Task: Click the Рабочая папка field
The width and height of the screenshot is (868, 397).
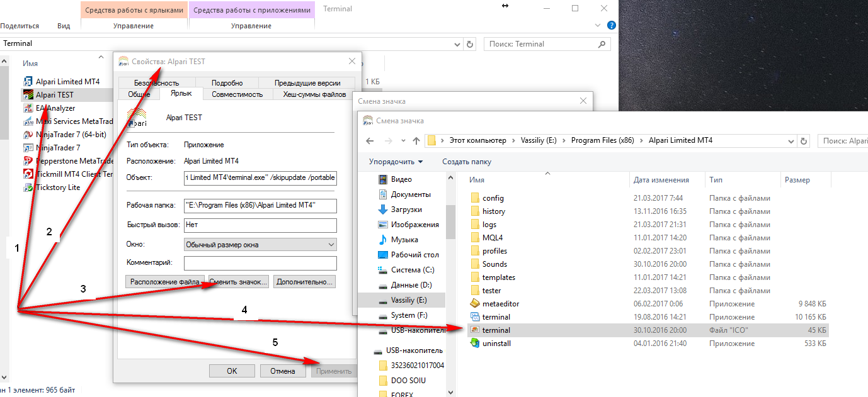Action: pyautogui.click(x=260, y=206)
